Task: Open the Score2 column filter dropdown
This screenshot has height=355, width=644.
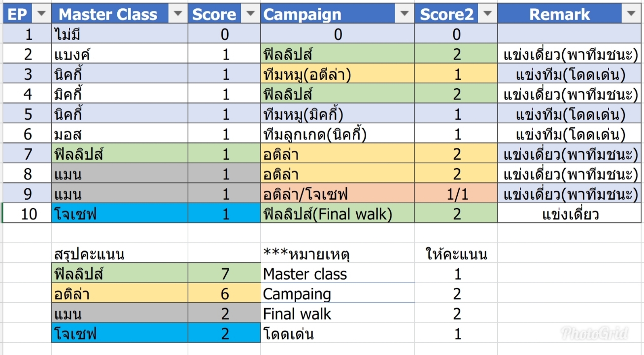Action: tap(488, 14)
